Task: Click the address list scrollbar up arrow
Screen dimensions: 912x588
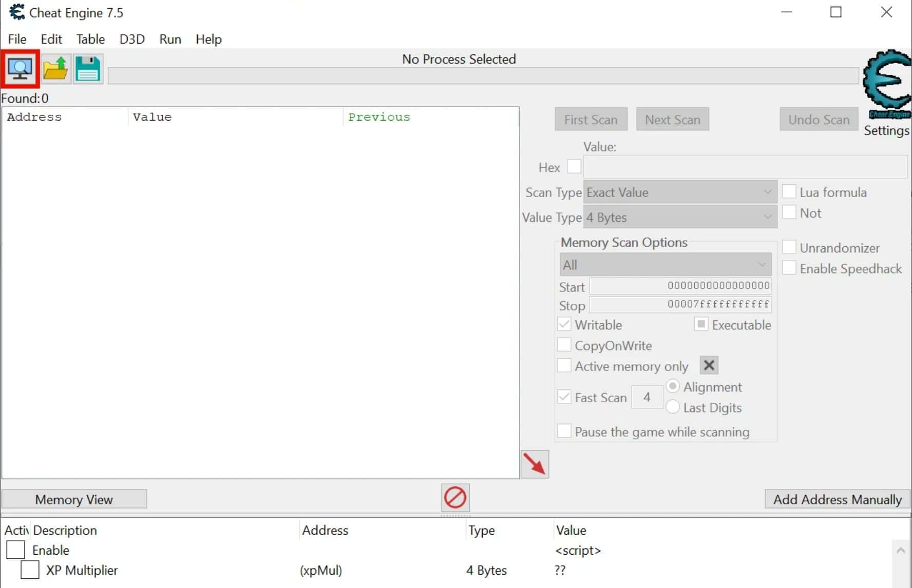Action: tap(900, 550)
